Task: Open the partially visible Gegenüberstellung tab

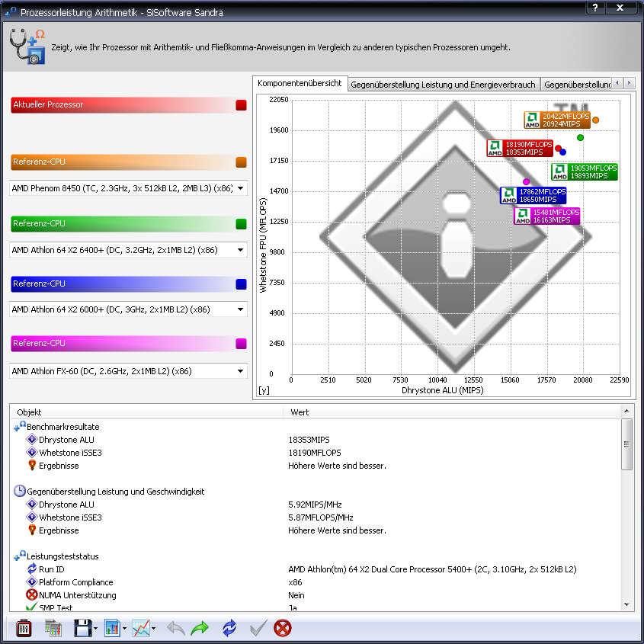Action: [576, 85]
